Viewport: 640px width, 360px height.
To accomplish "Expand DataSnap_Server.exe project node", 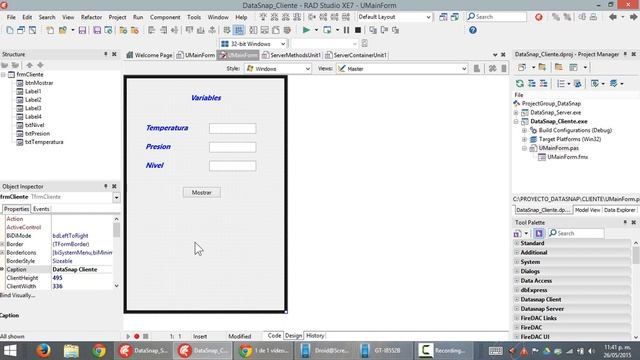I will (516, 113).
